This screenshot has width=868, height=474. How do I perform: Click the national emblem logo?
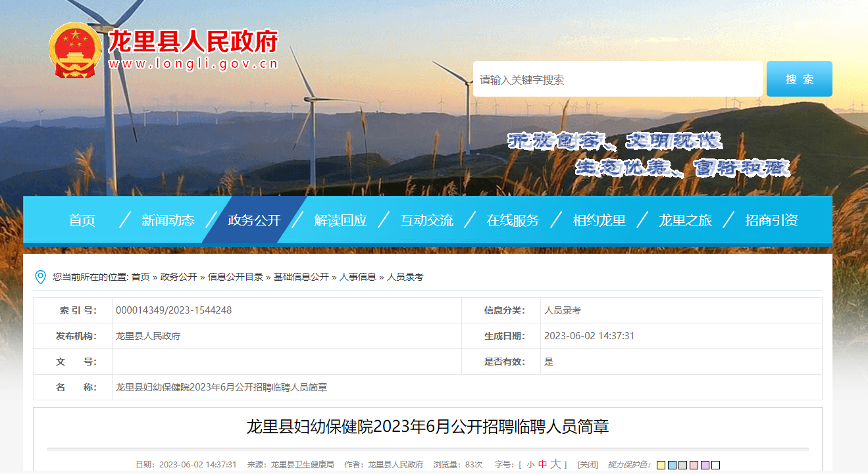click(x=76, y=51)
